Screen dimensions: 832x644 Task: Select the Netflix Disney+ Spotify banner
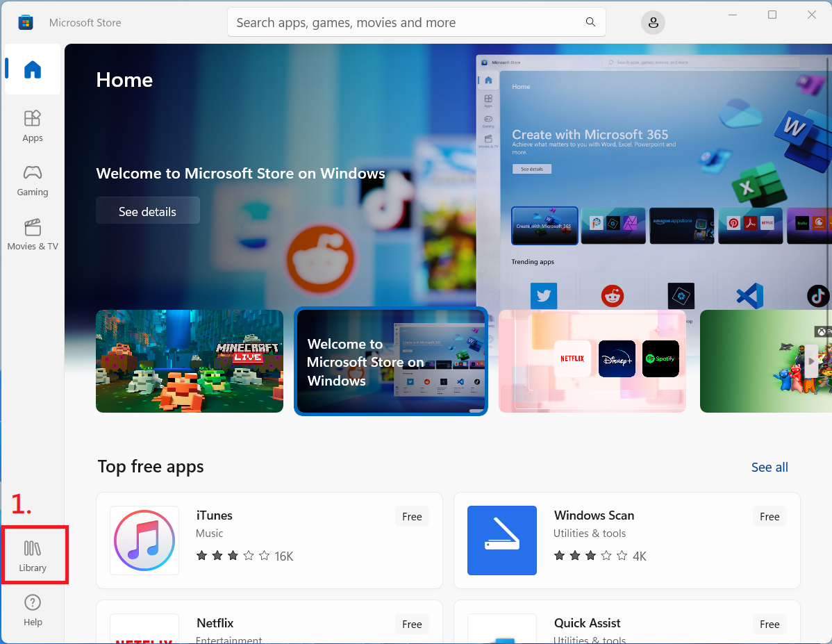click(x=592, y=361)
